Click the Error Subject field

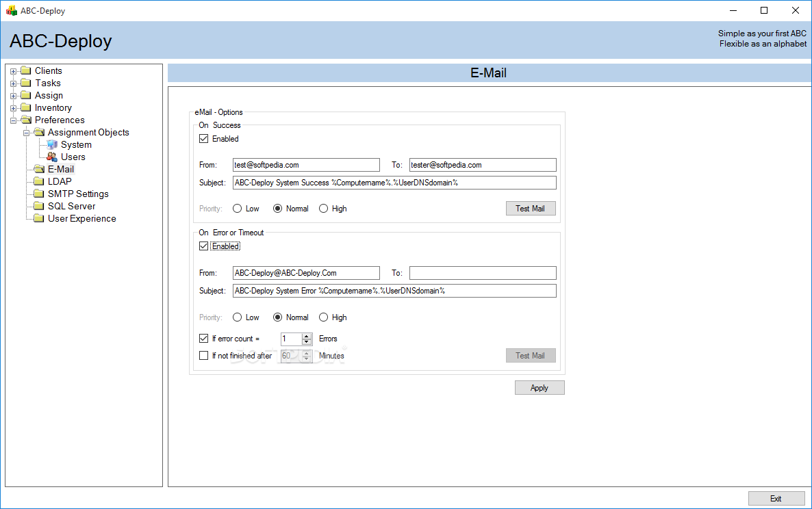click(x=394, y=291)
